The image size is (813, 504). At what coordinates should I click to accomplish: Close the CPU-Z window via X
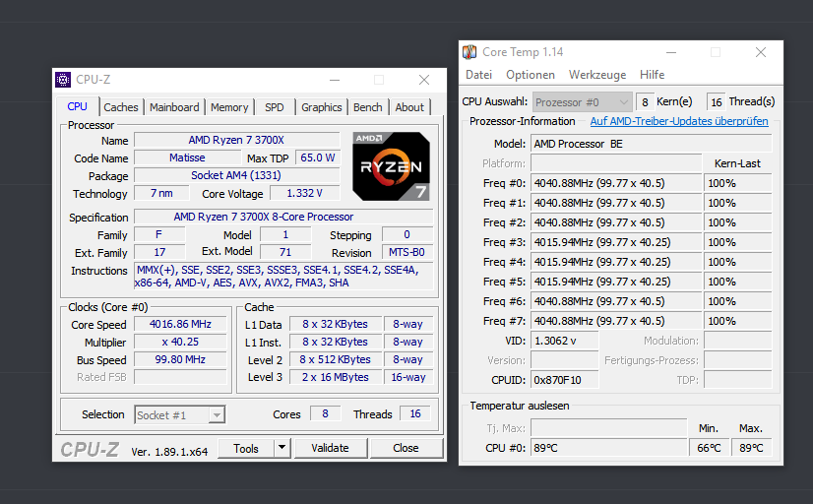[x=424, y=80]
